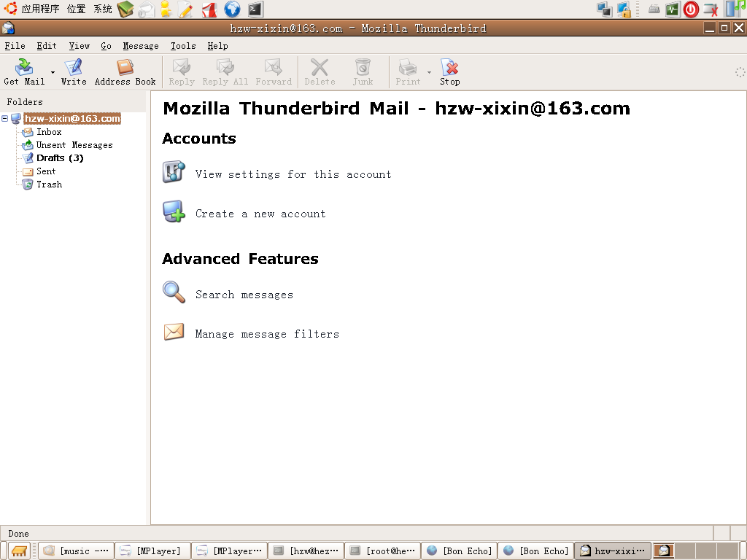Image resolution: width=747 pixels, height=560 pixels.
Task: Click the Reply All toolbar button
Action: click(225, 72)
